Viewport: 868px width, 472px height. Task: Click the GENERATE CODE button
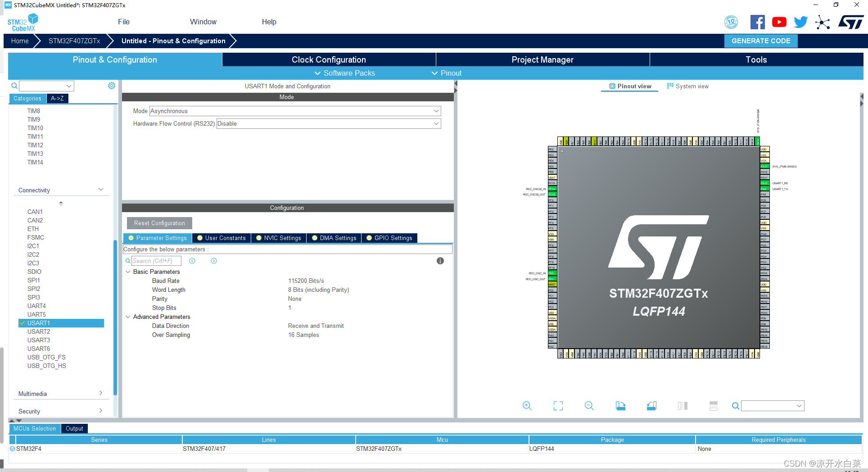point(761,41)
